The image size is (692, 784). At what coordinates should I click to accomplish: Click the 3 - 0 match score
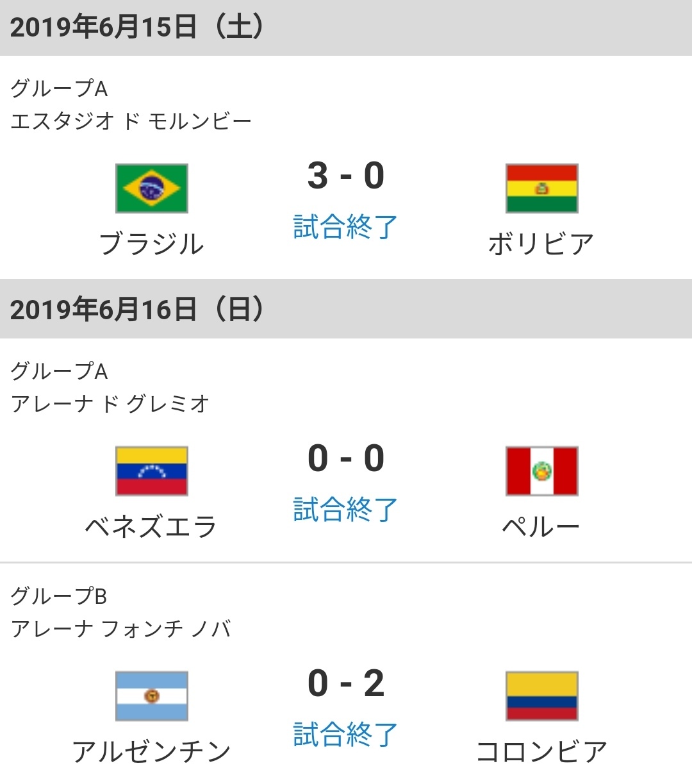pyautogui.click(x=346, y=176)
